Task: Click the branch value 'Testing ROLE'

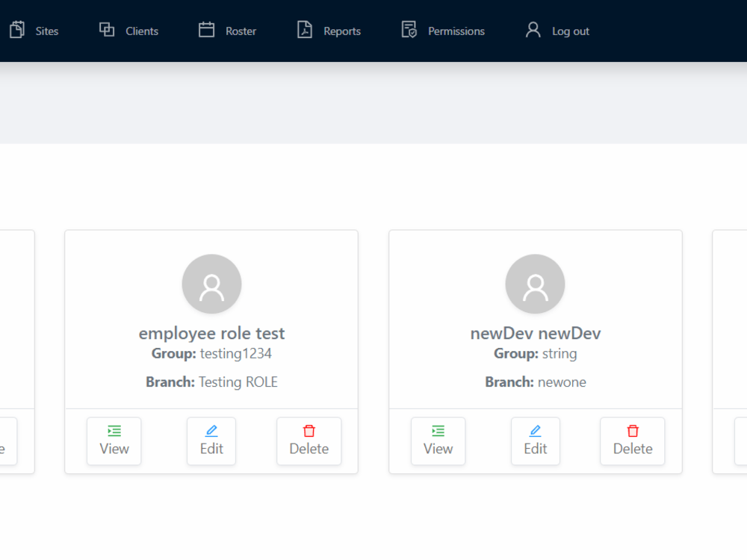Action: point(238,382)
